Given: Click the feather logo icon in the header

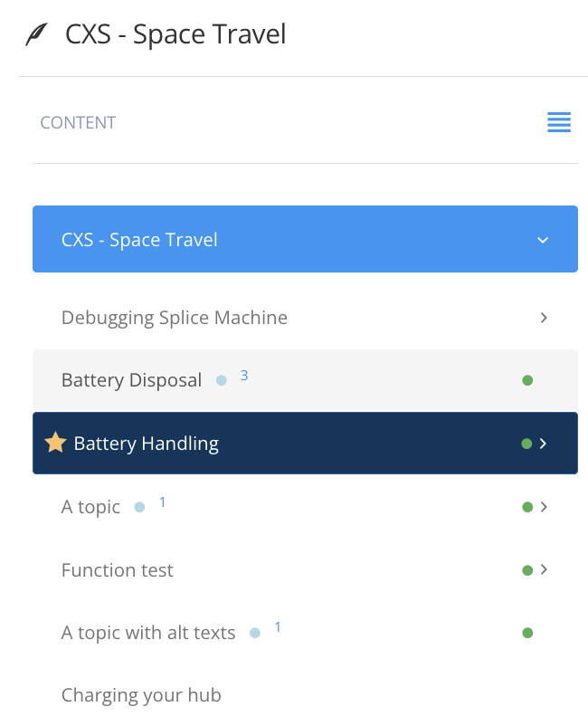Looking at the screenshot, I should pyautogui.click(x=34, y=33).
